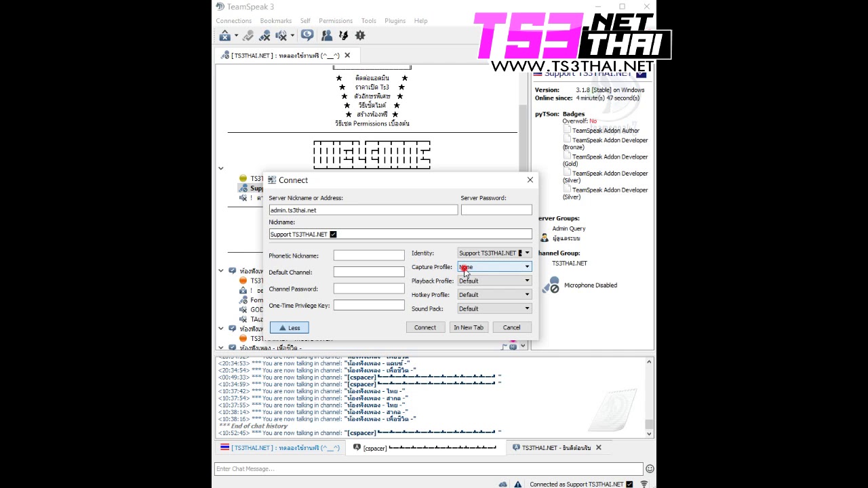Click the away-status icon next to 'DE' row
Viewport: 868px width, 488px height.
coord(243,290)
